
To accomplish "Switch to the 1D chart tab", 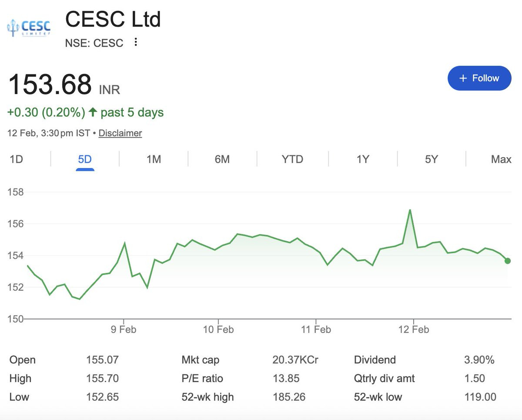I will click(x=16, y=159).
